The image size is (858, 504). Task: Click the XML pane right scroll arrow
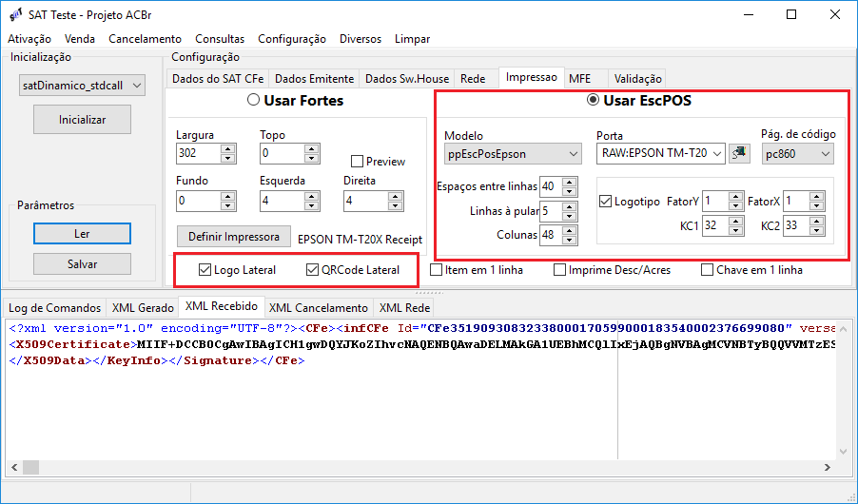[x=828, y=467]
